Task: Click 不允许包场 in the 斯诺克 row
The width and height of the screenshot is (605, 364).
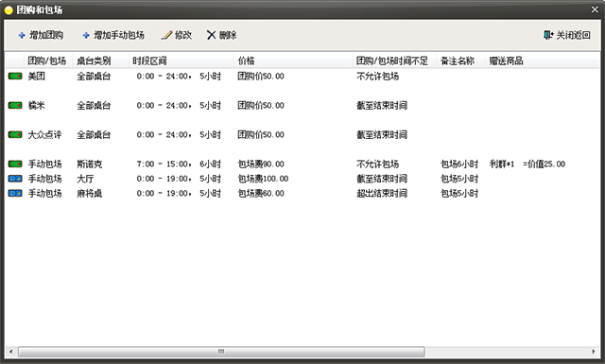Action: coord(378,165)
